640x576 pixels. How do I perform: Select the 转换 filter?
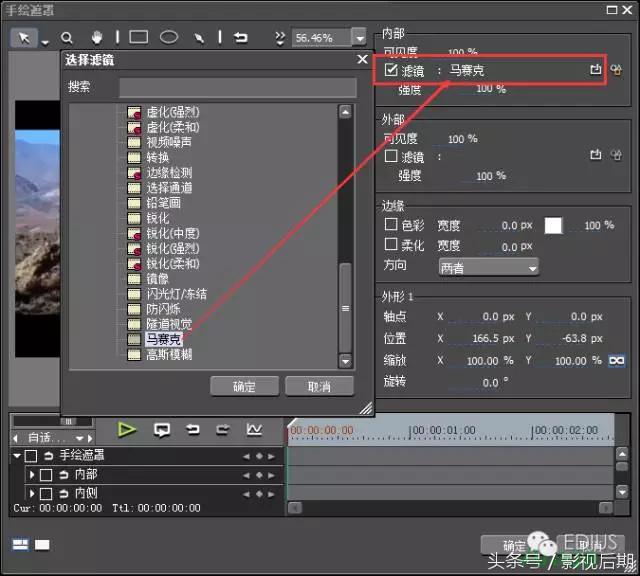[x=158, y=157]
